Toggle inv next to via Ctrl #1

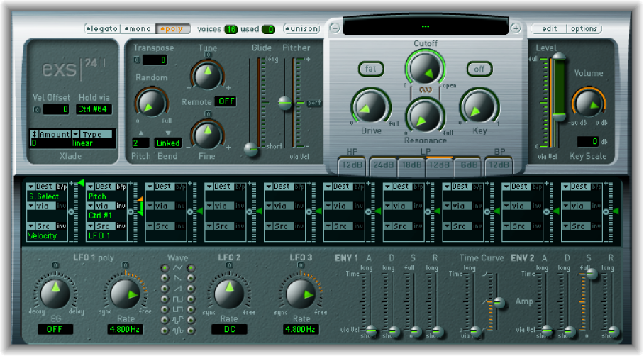point(121,206)
